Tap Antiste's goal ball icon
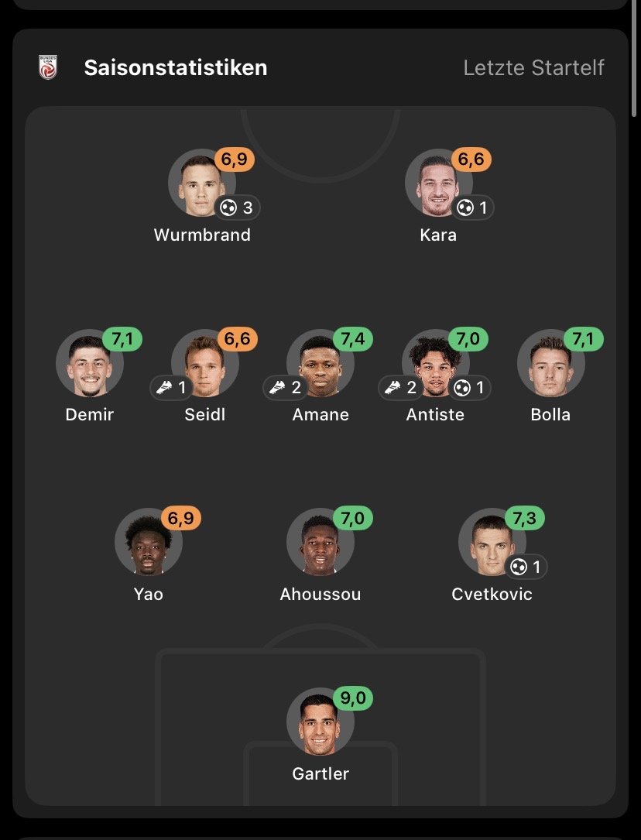The image size is (641, 840). (464, 387)
